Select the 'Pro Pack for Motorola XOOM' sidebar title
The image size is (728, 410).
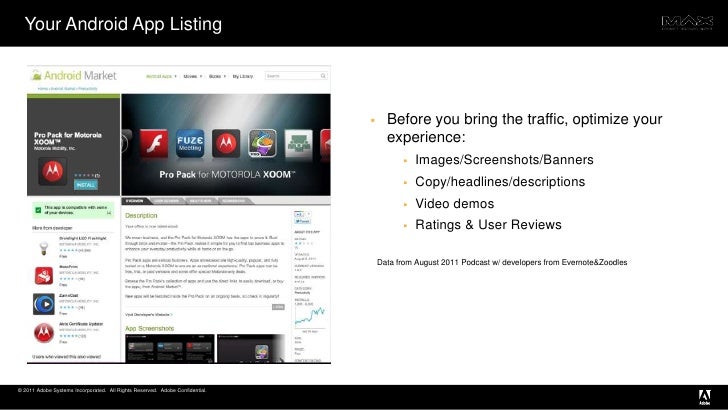68,138
